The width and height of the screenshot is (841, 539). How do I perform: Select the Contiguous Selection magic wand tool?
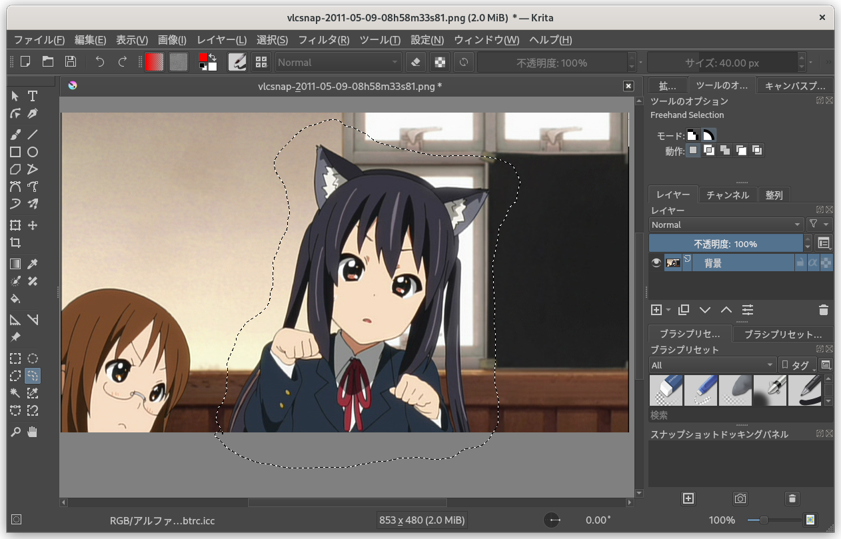16,393
